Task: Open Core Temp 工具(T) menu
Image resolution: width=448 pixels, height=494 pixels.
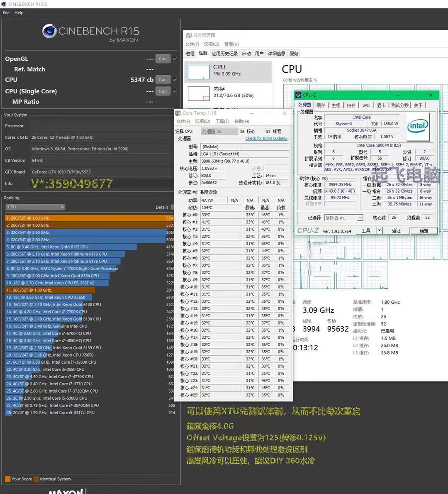Action: point(222,121)
